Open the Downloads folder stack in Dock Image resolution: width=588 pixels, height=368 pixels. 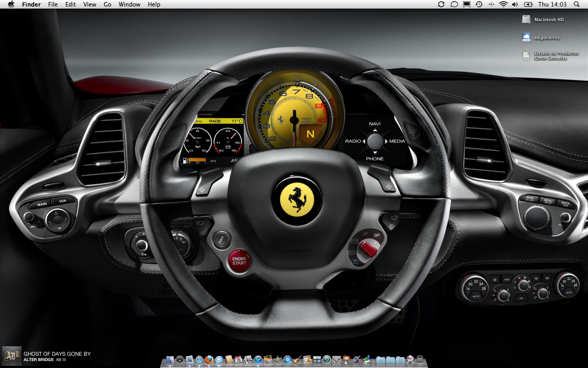click(x=400, y=359)
